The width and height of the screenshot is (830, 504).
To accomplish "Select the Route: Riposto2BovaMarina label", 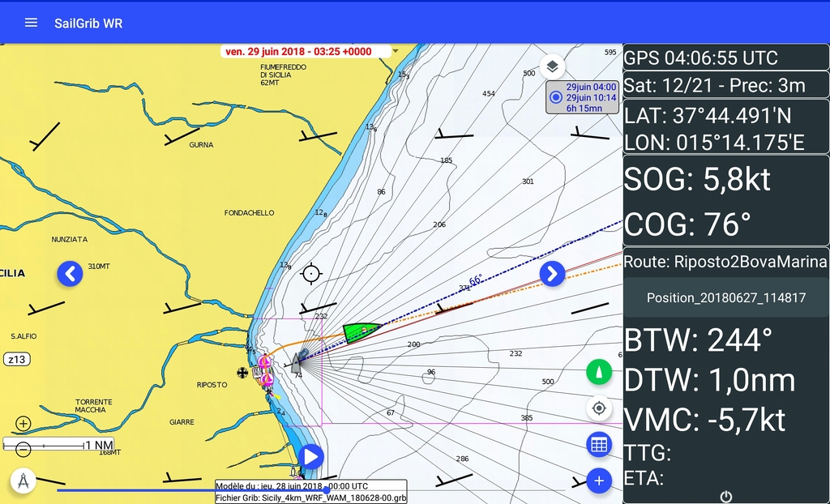I will [x=725, y=262].
